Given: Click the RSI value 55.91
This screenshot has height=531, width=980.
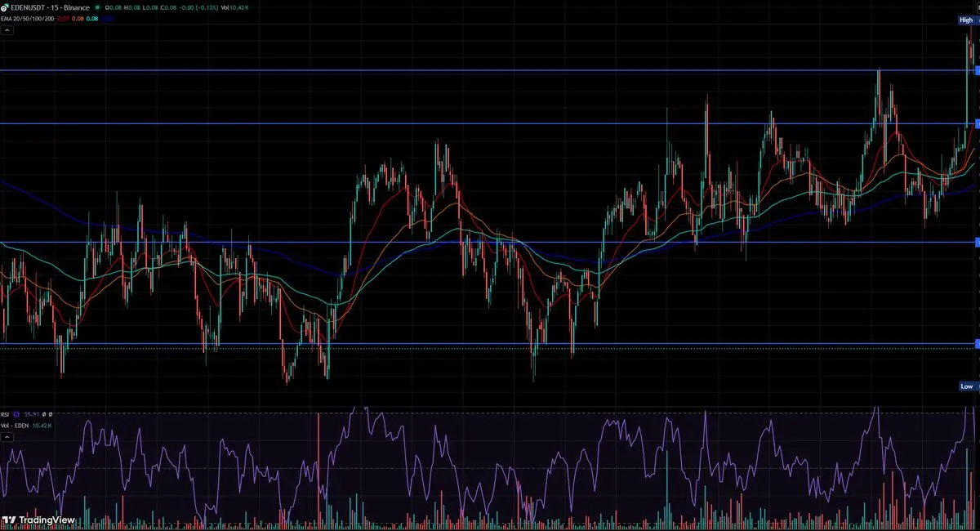Looking at the screenshot, I should (32, 414).
